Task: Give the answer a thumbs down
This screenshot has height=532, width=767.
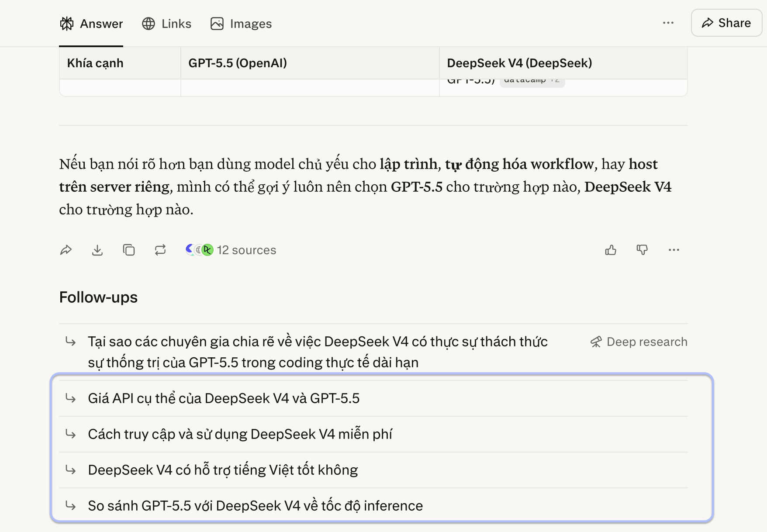Action: (642, 250)
